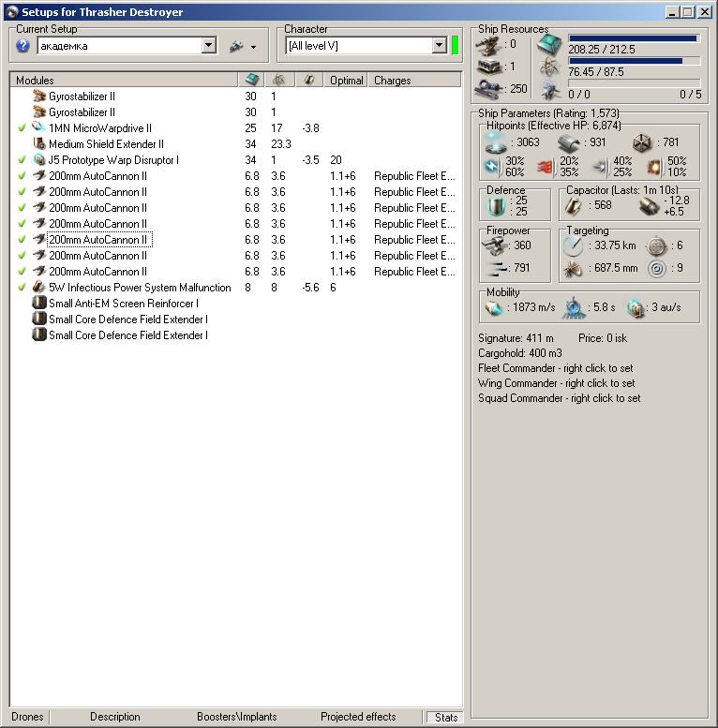Open the Character dropdown arrow
This screenshot has height=728, width=718.
[x=439, y=46]
